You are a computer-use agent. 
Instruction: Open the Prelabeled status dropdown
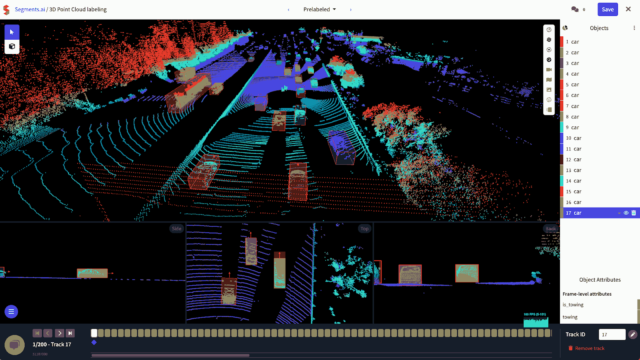[x=320, y=9]
